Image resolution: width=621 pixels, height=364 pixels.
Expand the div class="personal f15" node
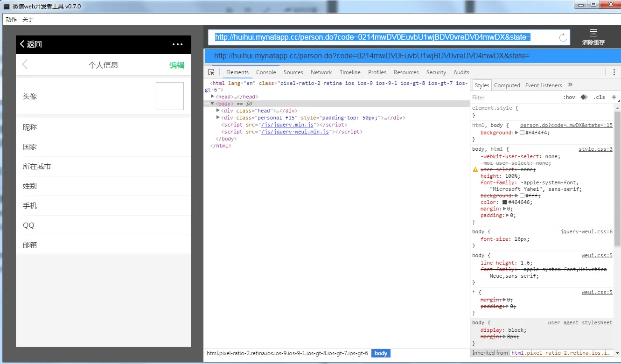coord(218,118)
